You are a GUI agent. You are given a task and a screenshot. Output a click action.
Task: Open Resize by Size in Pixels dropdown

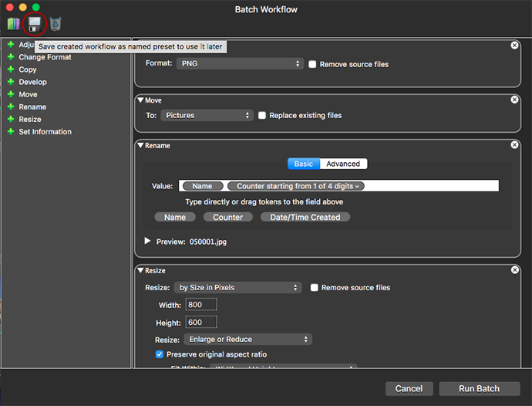[x=237, y=287]
